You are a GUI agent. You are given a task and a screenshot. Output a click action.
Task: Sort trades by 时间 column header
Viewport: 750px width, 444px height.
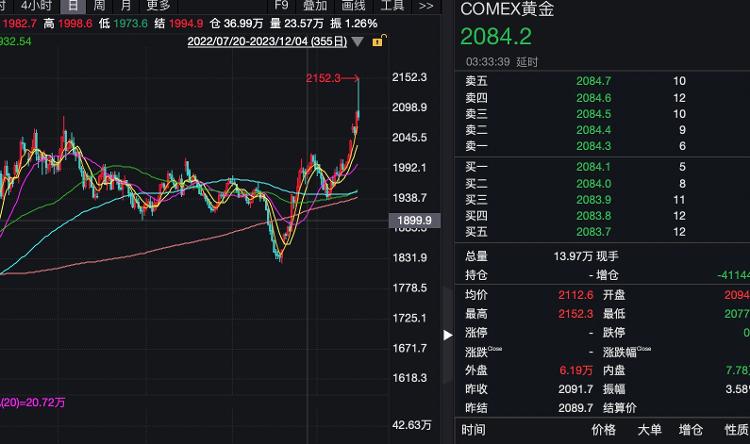pyautogui.click(x=474, y=430)
